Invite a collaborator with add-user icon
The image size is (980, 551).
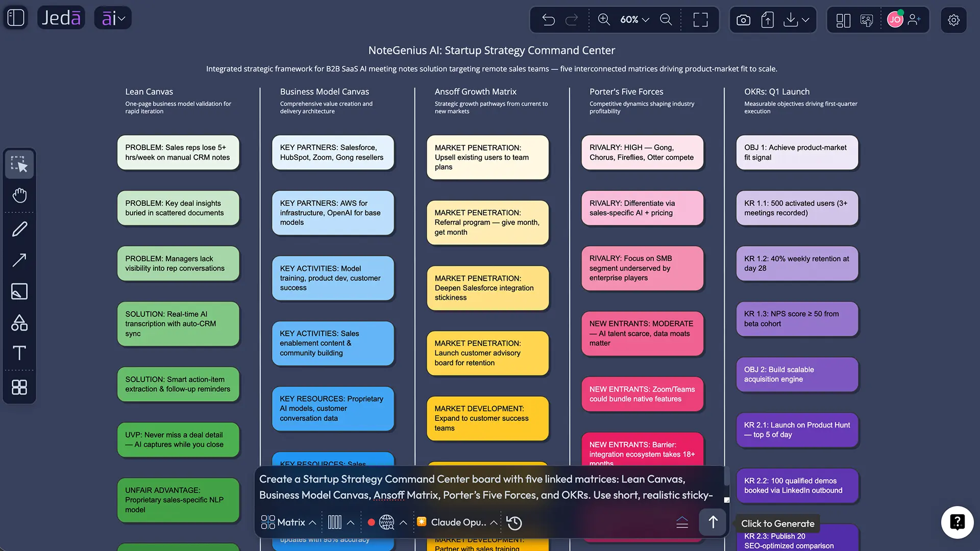tap(914, 20)
